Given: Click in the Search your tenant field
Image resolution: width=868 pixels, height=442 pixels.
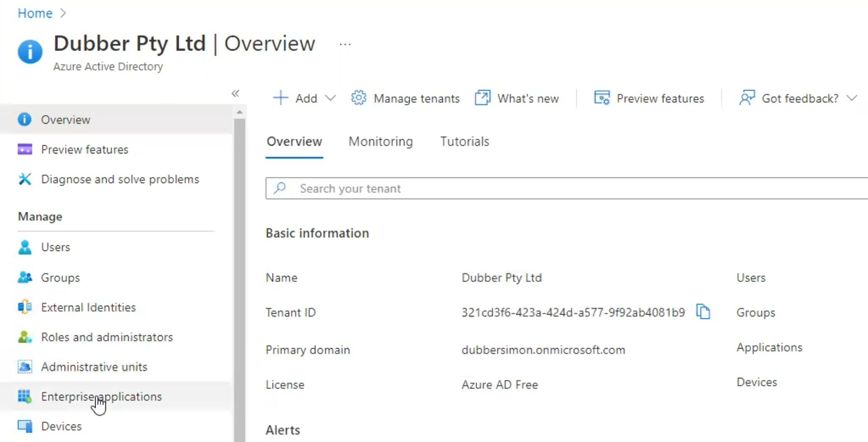Looking at the screenshot, I should (x=566, y=189).
